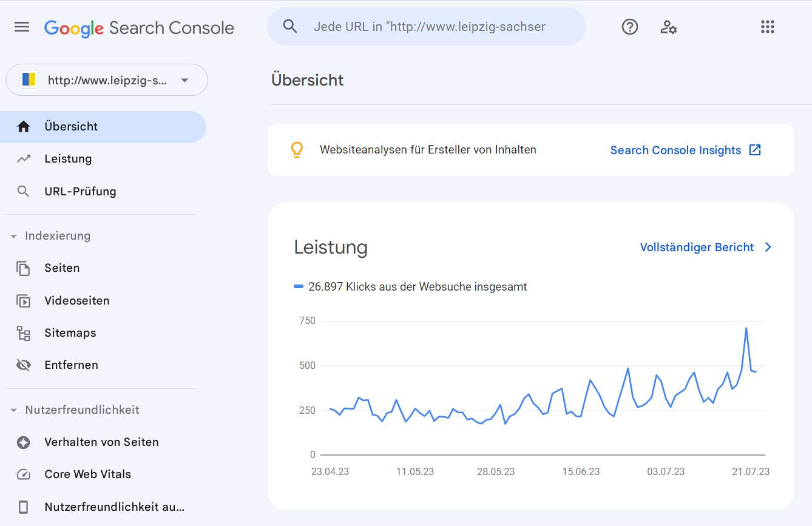Click the peak point on the clicks chart
812x526 pixels.
point(746,328)
